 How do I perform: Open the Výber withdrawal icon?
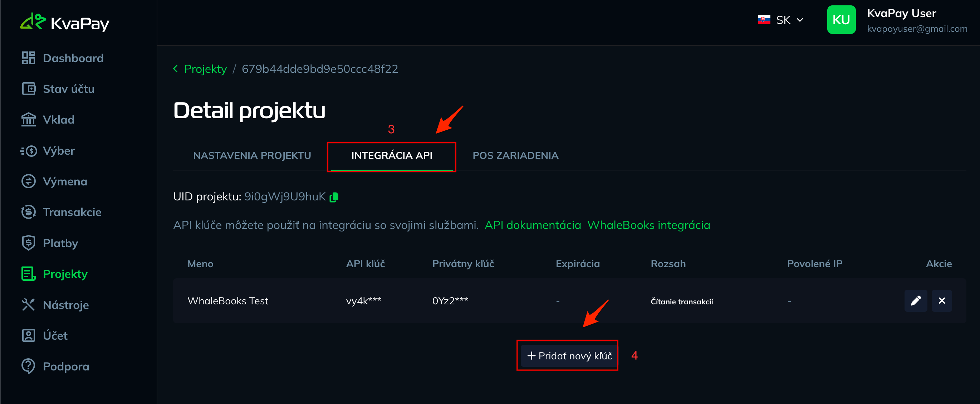pyautogui.click(x=29, y=151)
